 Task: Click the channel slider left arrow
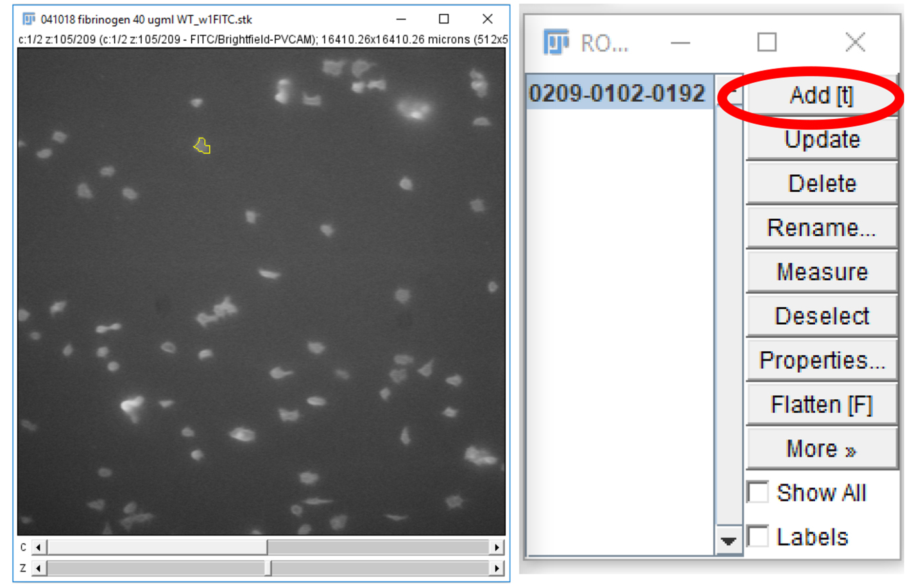click(x=39, y=547)
